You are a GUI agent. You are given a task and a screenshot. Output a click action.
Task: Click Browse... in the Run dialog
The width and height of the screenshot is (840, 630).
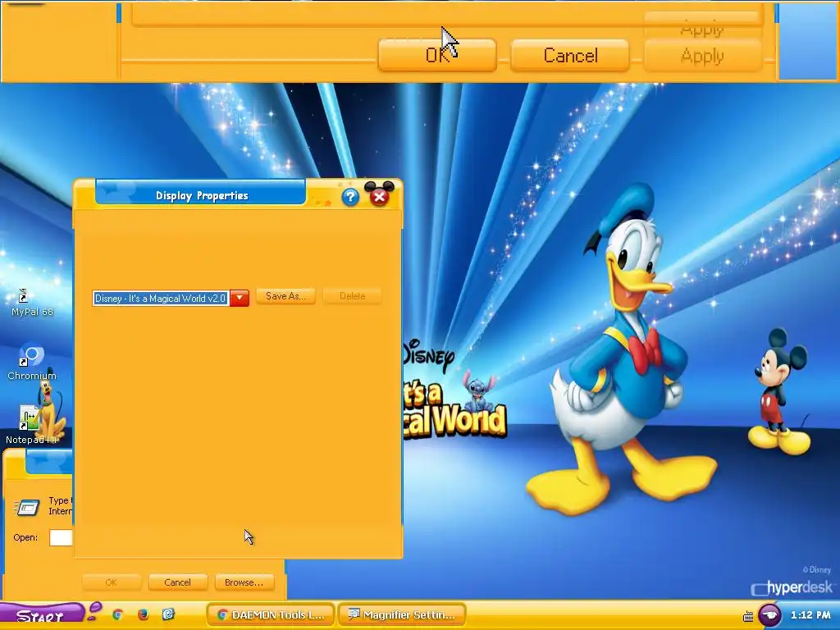(x=244, y=582)
